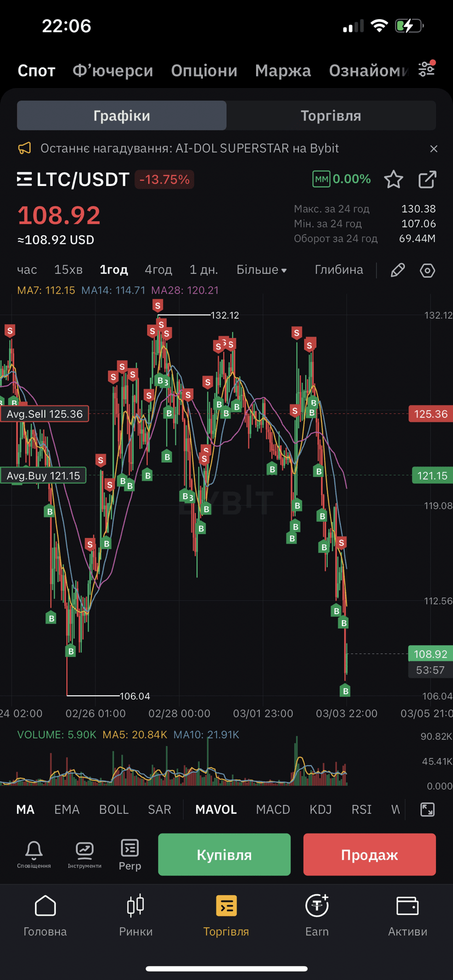Switch to the Ф'ючерси tab

point(113,71)
